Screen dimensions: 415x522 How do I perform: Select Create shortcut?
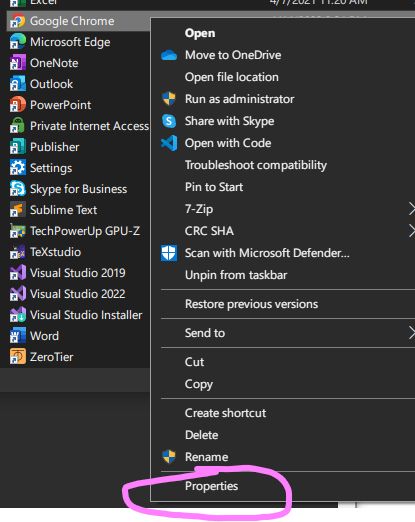click(226, 413)
